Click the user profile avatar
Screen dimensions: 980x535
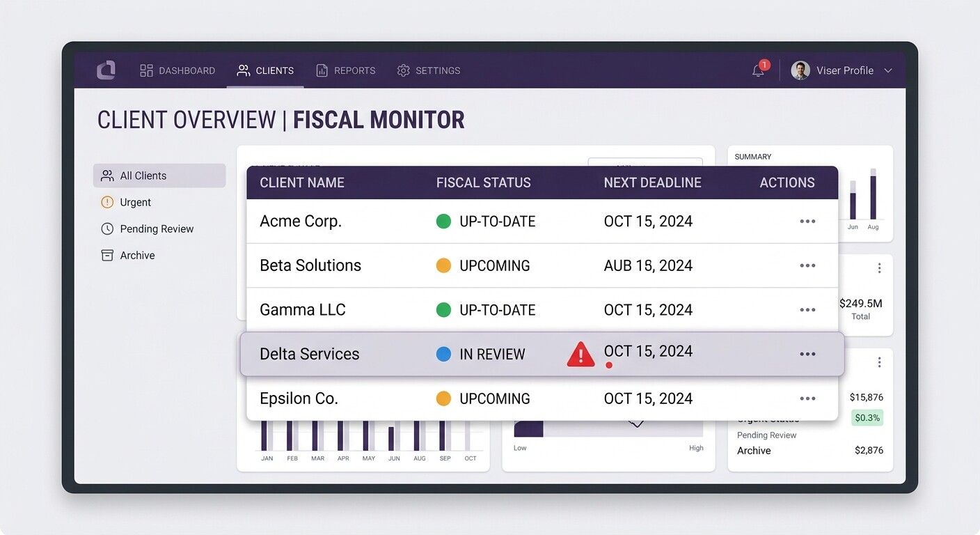[800, 70]
